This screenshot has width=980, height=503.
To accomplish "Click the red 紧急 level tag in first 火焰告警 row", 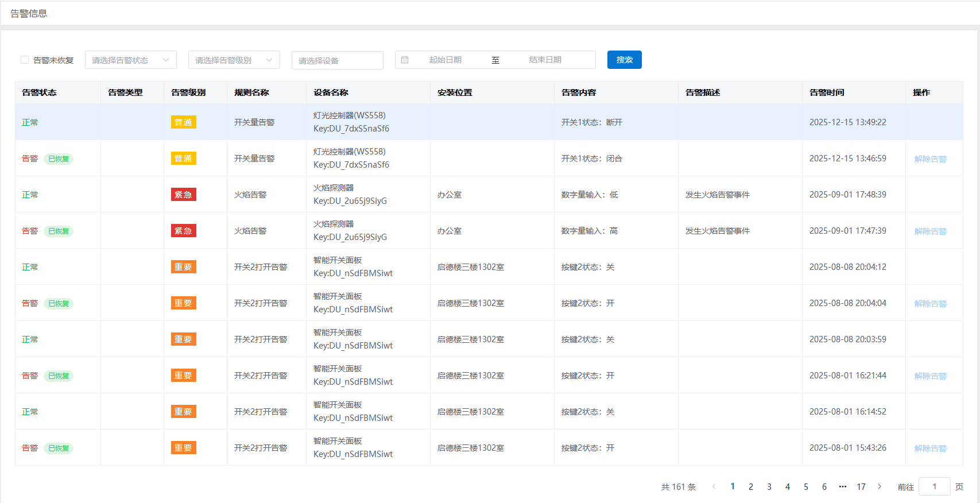I will 183,195.
